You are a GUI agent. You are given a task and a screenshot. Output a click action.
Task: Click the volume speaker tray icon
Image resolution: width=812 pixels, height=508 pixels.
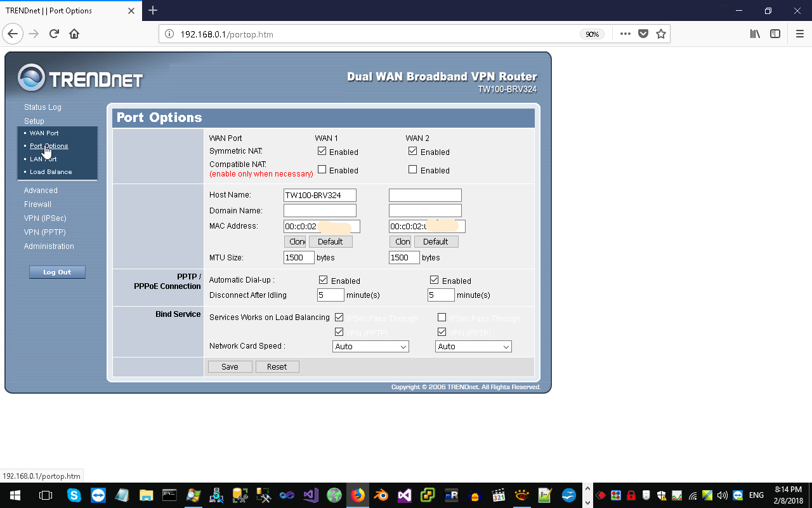point(722,495)
